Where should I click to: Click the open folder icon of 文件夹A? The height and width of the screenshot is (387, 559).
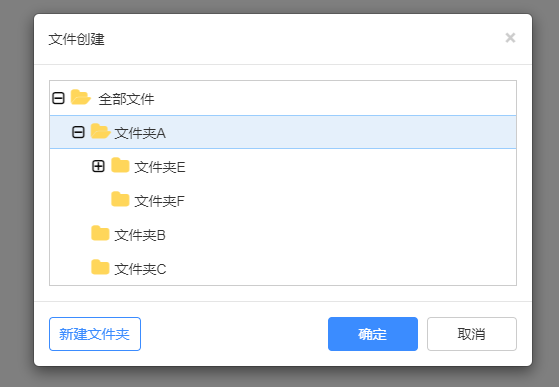point(100,131)
